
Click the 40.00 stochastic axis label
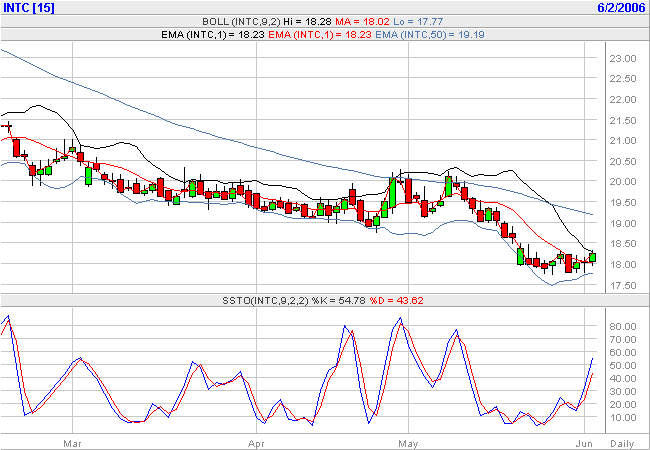[623, 378]
